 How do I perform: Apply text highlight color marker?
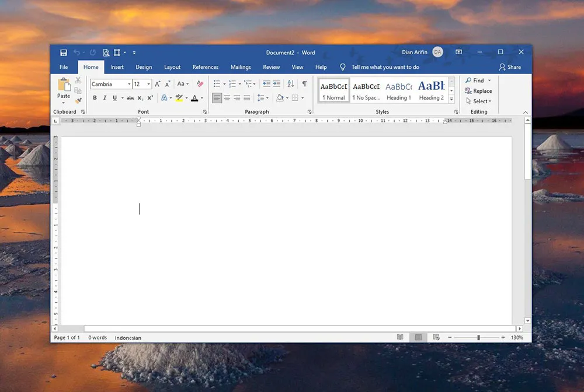pos(179,98)
